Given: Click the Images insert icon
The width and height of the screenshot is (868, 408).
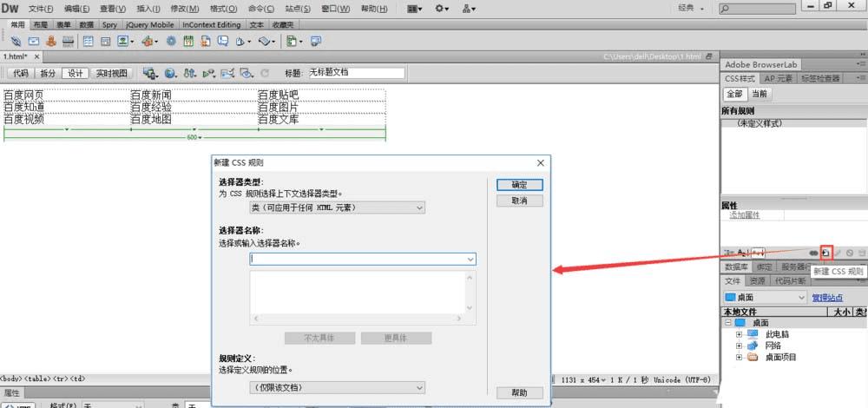Looking at the screenshot, I should 123,41.
